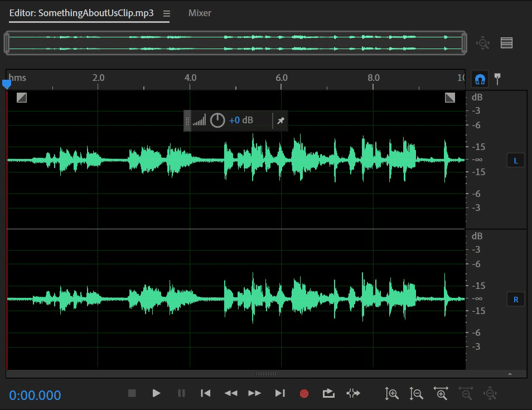The height and width of the screenshot is (410, 532).
Task: Click the 6.0 mark on time ruler
Action: [282, 78]
